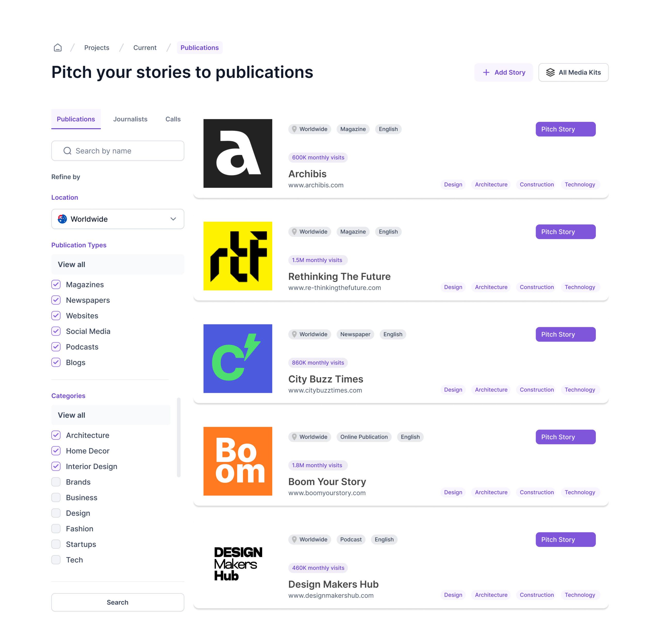Viewport: 660px width, 644px height.
Task: Click the layers icon on All Media Kits
Action: 550,72
